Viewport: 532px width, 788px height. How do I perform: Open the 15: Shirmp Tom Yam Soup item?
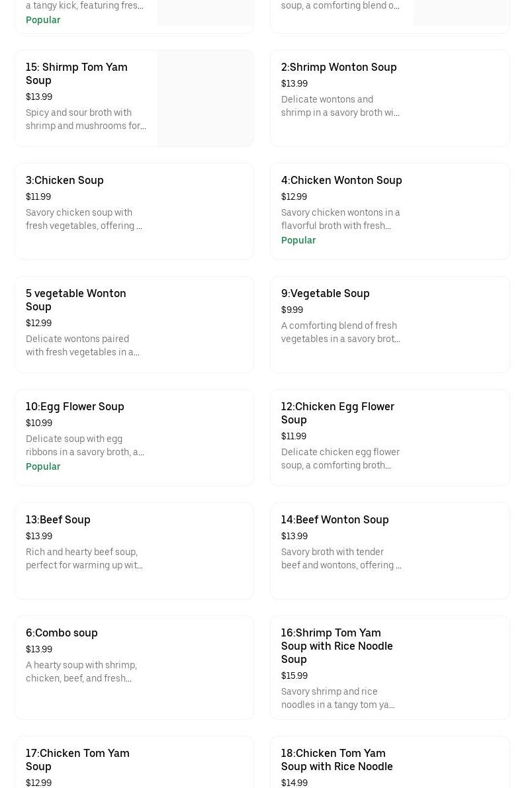coord(77,73)
